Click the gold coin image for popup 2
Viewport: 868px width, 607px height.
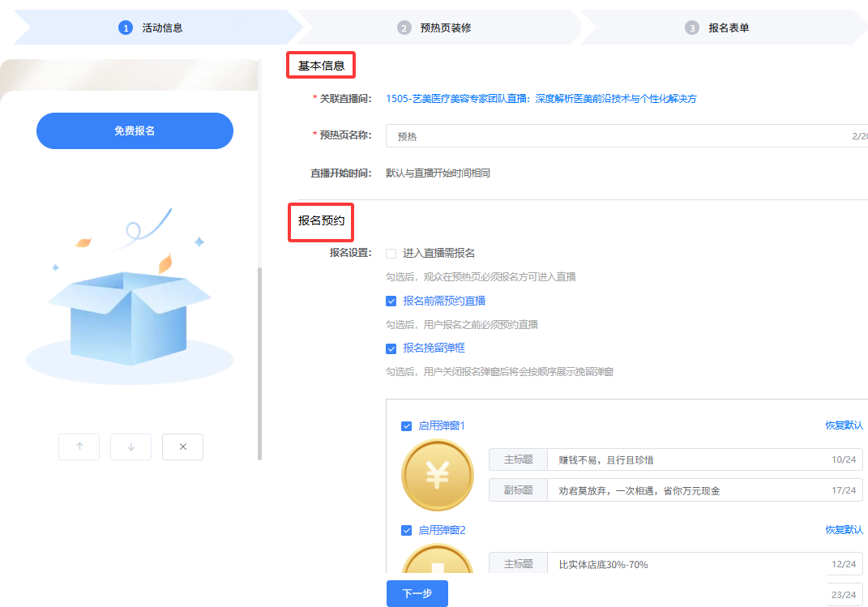tap(438, 561)
